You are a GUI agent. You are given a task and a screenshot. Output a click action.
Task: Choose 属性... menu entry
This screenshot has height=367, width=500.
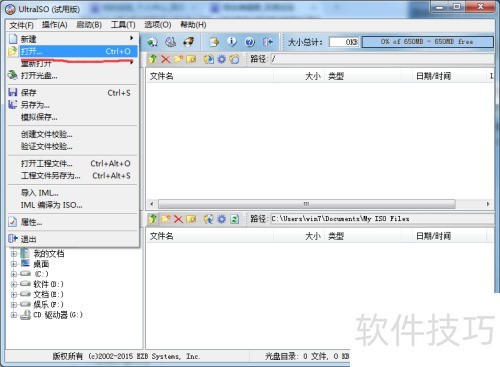73,222
